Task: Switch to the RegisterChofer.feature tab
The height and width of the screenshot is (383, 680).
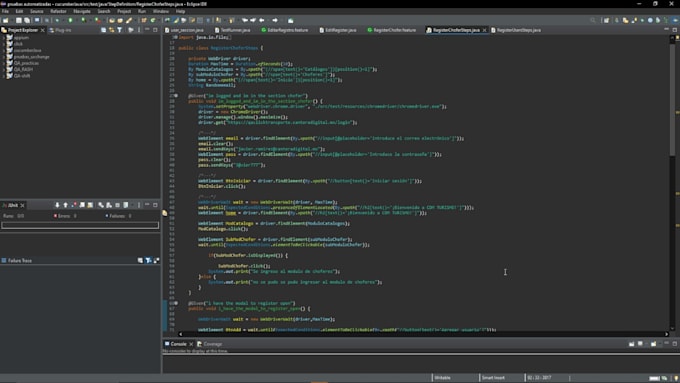Action: tap(394, 30)
